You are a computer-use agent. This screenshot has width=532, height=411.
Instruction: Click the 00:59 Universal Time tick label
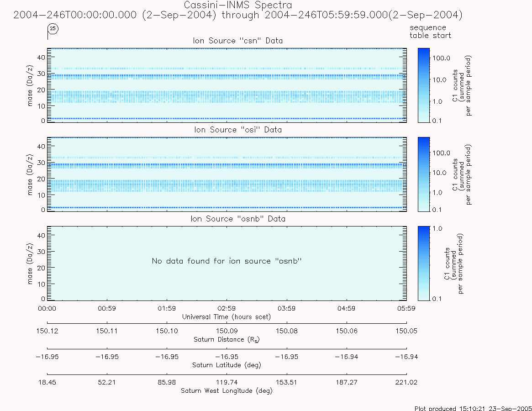pyautogui.click(x=107, y=309)
